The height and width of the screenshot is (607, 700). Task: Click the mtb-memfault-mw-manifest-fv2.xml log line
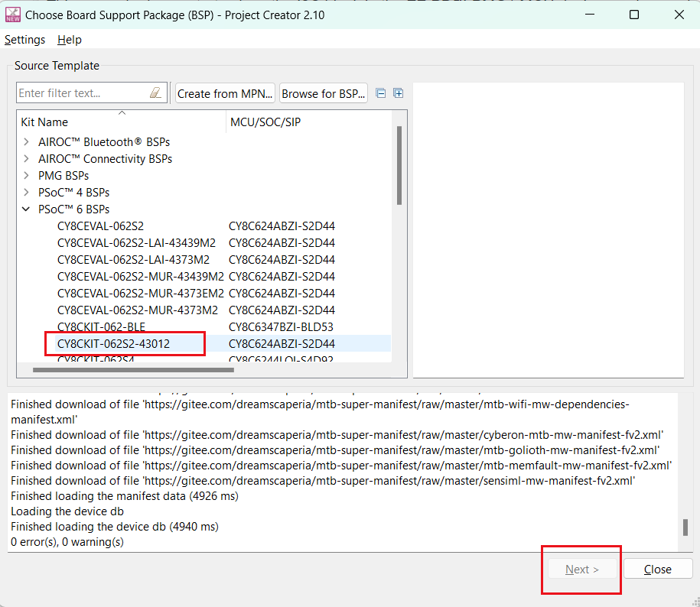point(341,466)
